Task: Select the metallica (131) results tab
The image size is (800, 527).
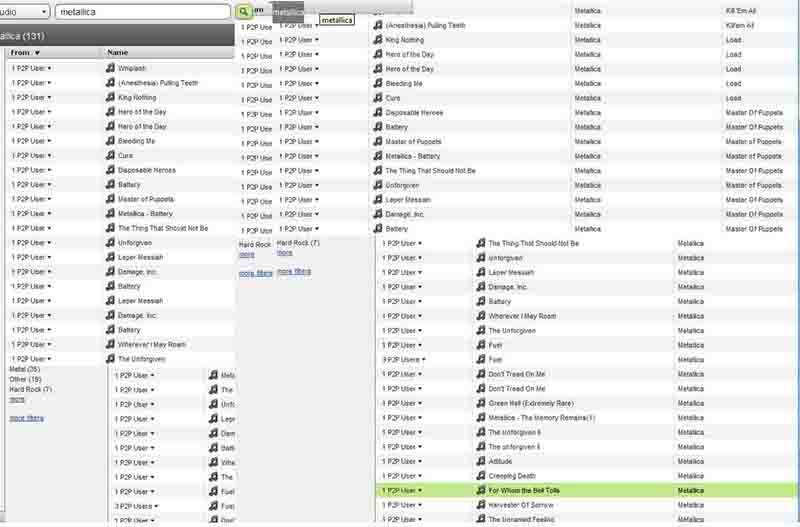Action: coord(117,36)
